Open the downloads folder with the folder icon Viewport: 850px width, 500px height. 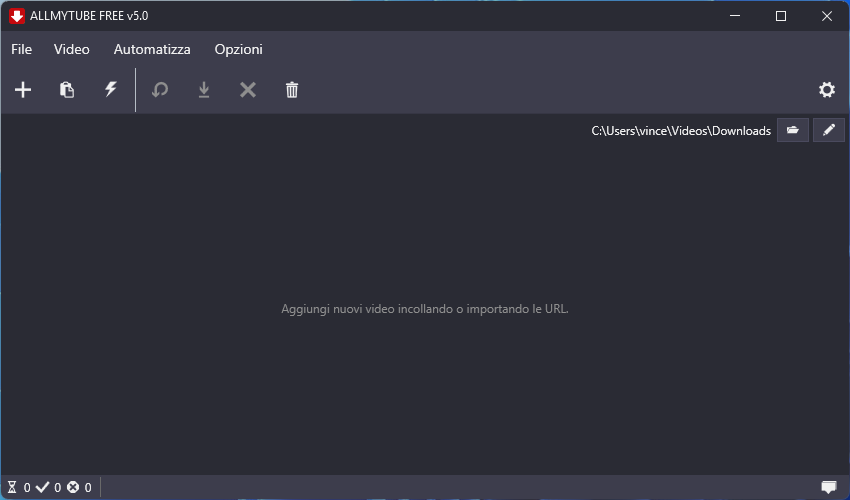793,131
